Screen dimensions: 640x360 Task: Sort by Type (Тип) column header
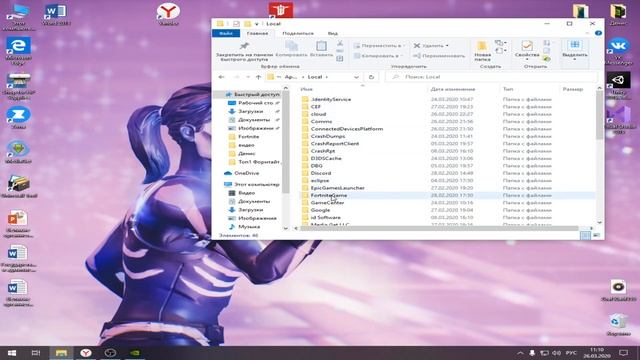click(508, 89)
